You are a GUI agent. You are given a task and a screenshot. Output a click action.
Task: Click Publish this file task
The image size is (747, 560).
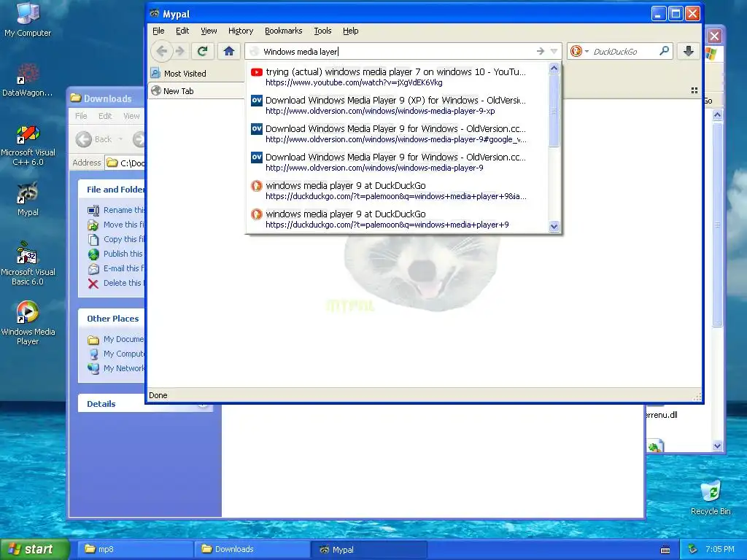click(x=116, y=254)
